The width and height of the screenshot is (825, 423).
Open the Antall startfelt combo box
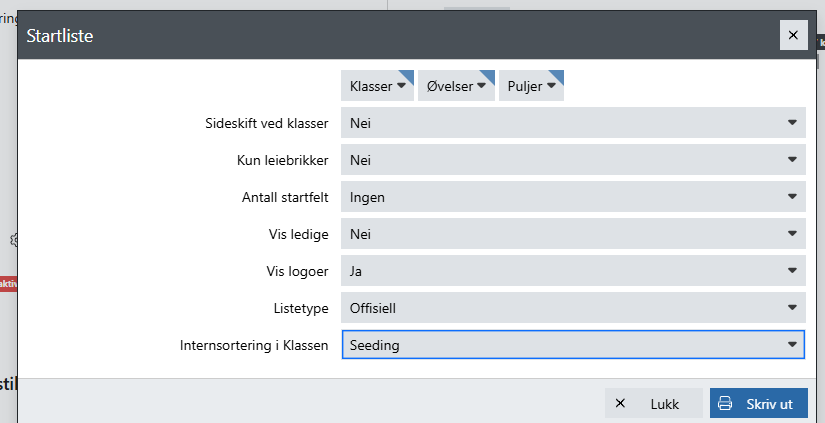coord(573,197)
